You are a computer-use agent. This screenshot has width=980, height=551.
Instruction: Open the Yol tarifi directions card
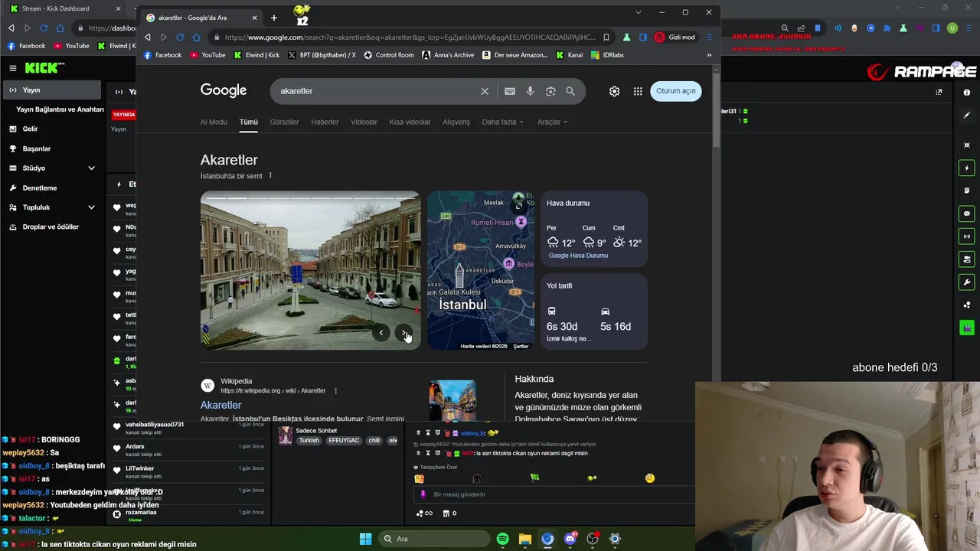point(594,311)
